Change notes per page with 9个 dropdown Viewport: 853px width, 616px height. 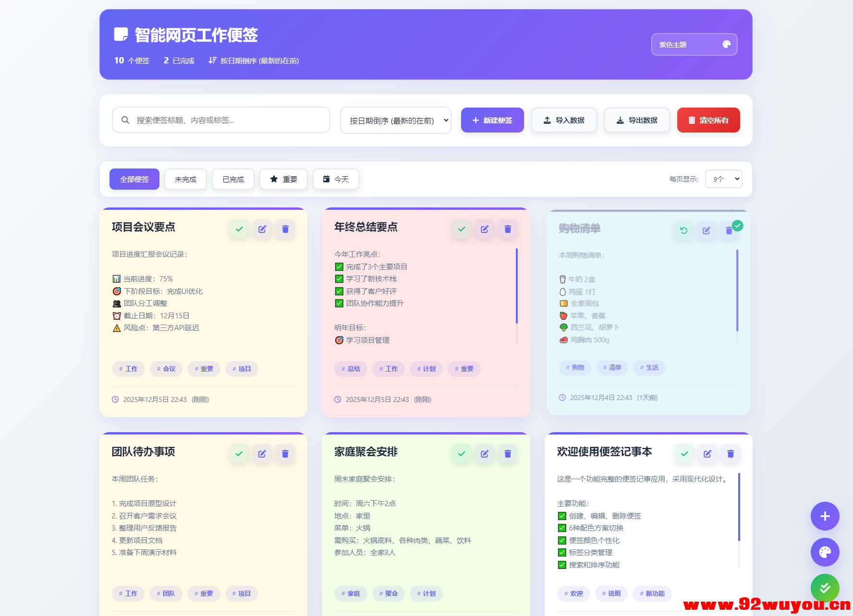tap(723, 179)
